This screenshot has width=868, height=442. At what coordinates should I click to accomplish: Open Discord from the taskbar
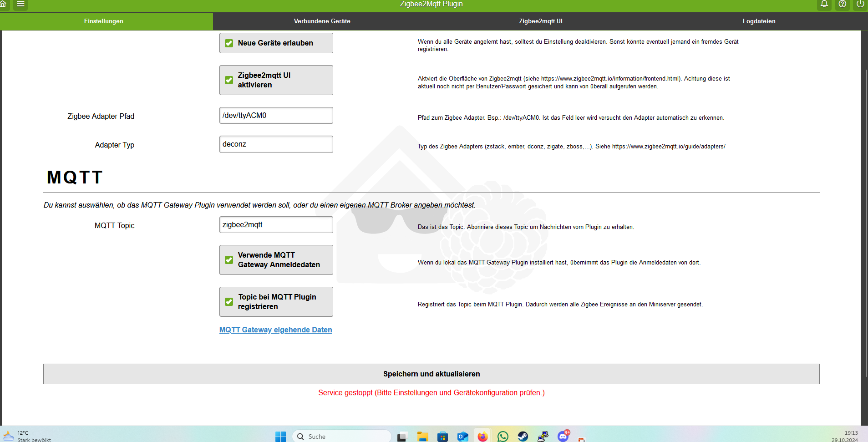point(563,436)
